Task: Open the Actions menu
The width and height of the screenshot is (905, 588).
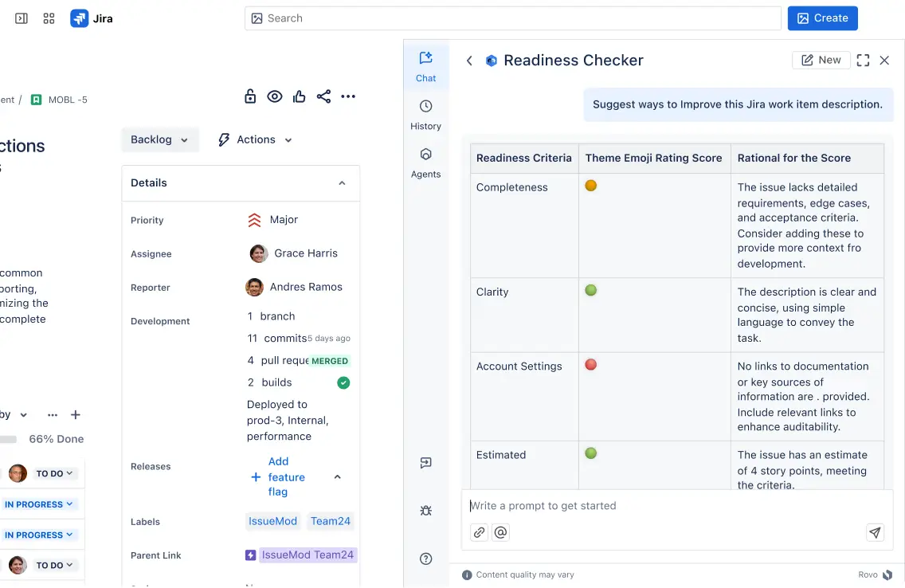Action: [x=253, y=139]
